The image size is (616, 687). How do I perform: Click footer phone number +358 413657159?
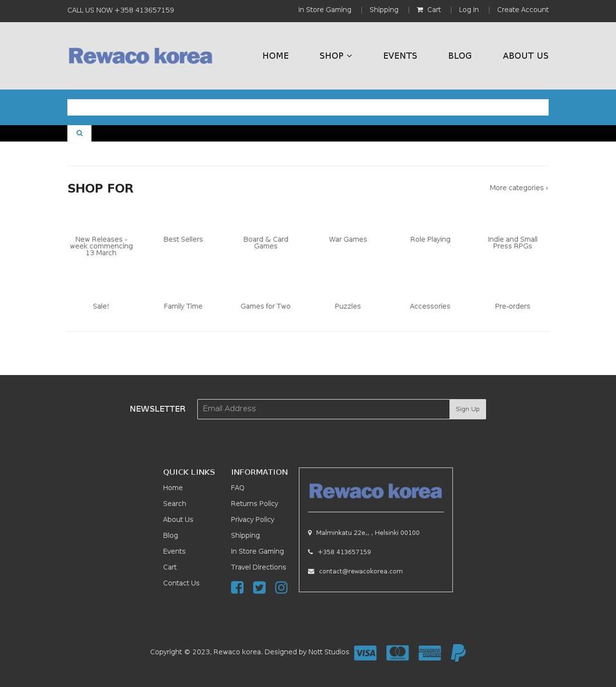[x=344, y=552]
